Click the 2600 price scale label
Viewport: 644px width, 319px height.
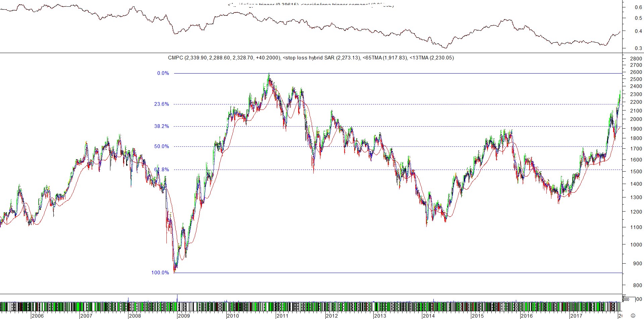pyautogui.click(x=636, y=72)
